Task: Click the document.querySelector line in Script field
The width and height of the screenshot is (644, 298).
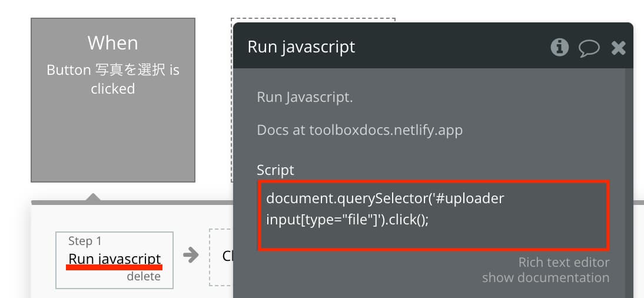Action: [385, 198]
